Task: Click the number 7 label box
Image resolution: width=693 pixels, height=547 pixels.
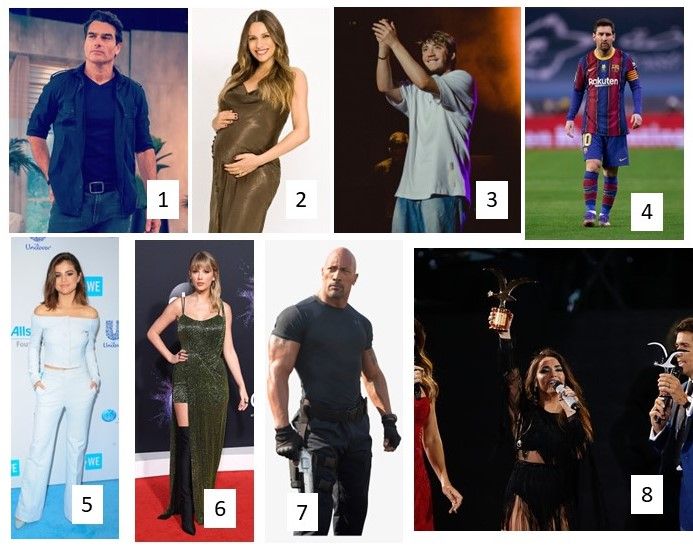Action: point(302,512)
